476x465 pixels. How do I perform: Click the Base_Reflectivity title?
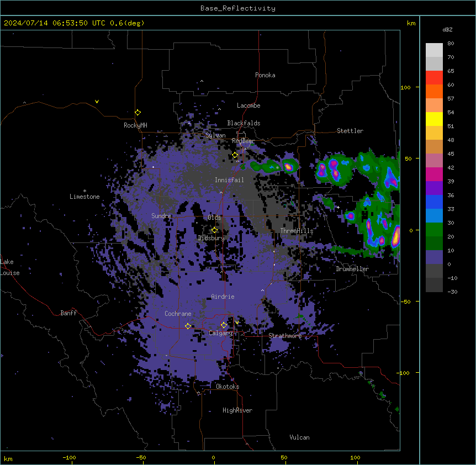coord(238,8)
